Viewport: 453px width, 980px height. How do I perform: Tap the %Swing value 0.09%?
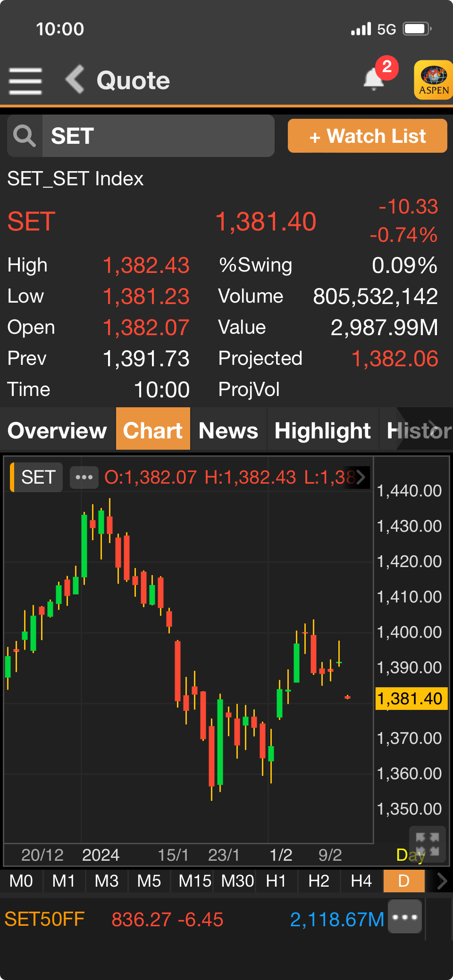(405, 265)
